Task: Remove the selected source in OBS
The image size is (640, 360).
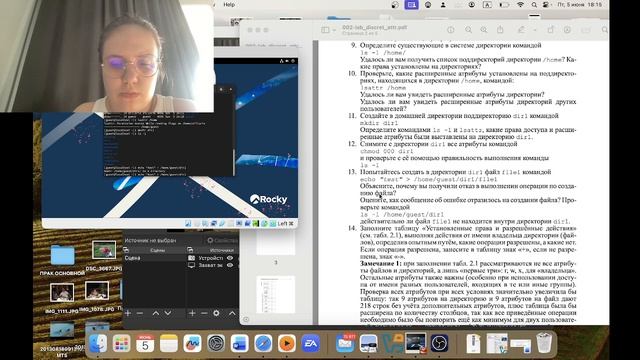Action: point(204,313)
